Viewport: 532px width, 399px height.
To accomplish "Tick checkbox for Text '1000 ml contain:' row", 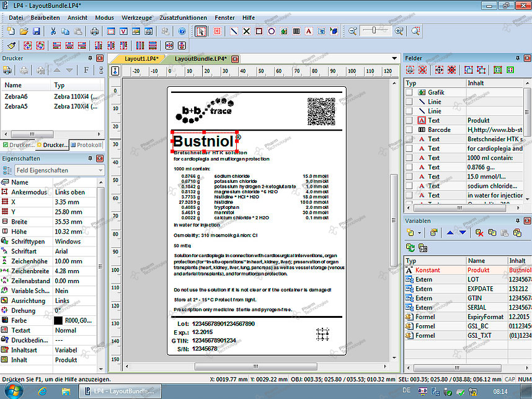I will point(409,157).
